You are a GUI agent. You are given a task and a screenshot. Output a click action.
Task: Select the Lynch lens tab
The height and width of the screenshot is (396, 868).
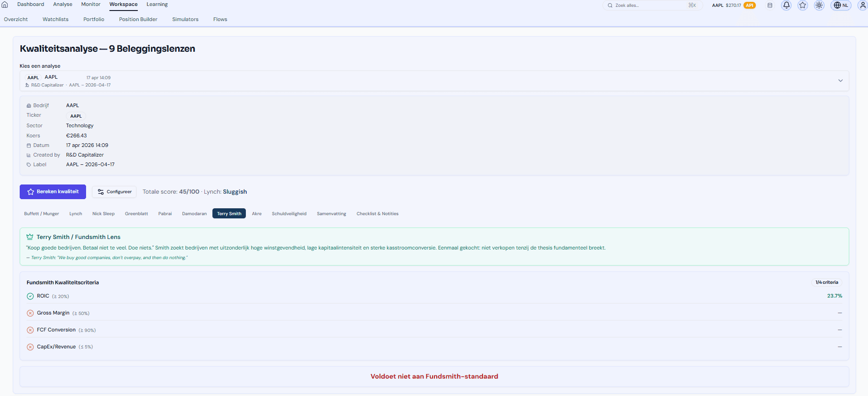(76, 214)
